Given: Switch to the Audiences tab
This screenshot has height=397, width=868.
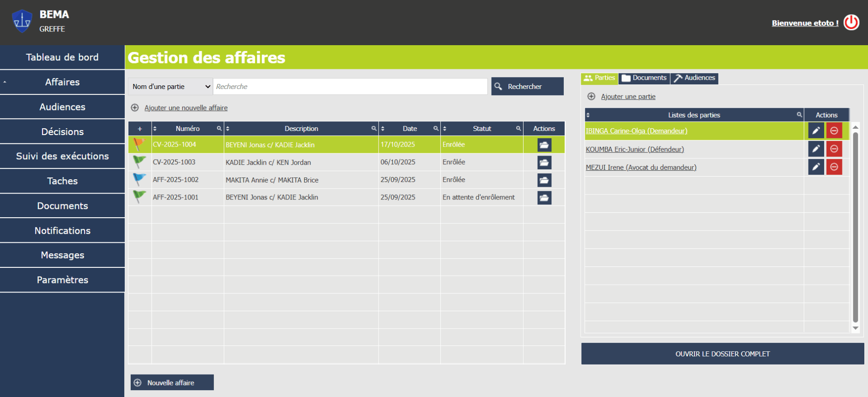Looking at the screenshot, I should tap(694, 78).
